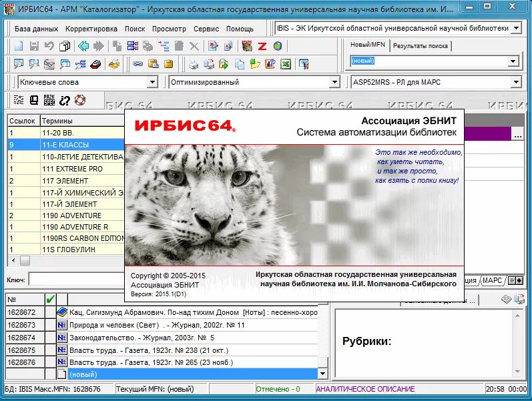Click the folder with green arrow icon
The image size is (532, 401).
click(x=255, y=64)
